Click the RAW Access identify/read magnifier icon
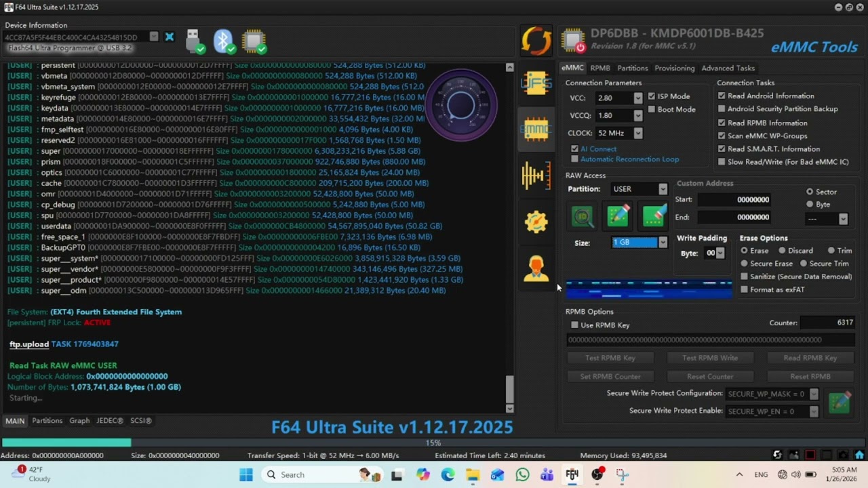This screenshot has height=488, width=868. coord(583,216)
